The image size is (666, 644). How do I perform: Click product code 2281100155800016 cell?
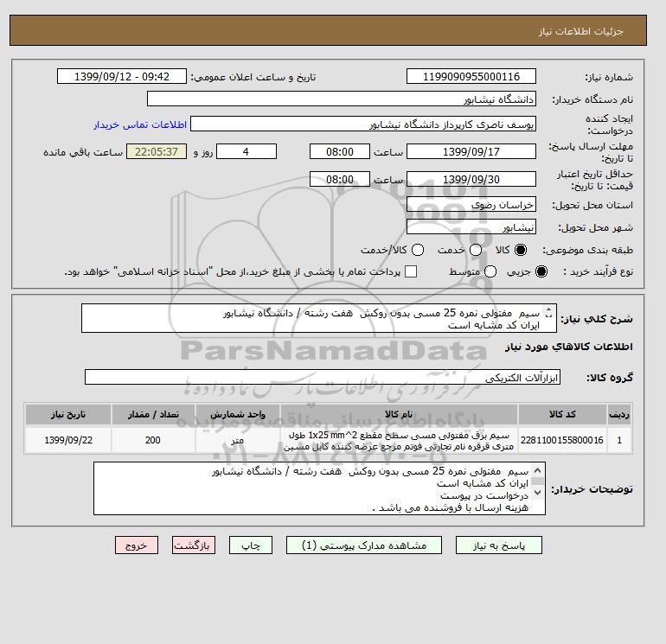[562, 440]
